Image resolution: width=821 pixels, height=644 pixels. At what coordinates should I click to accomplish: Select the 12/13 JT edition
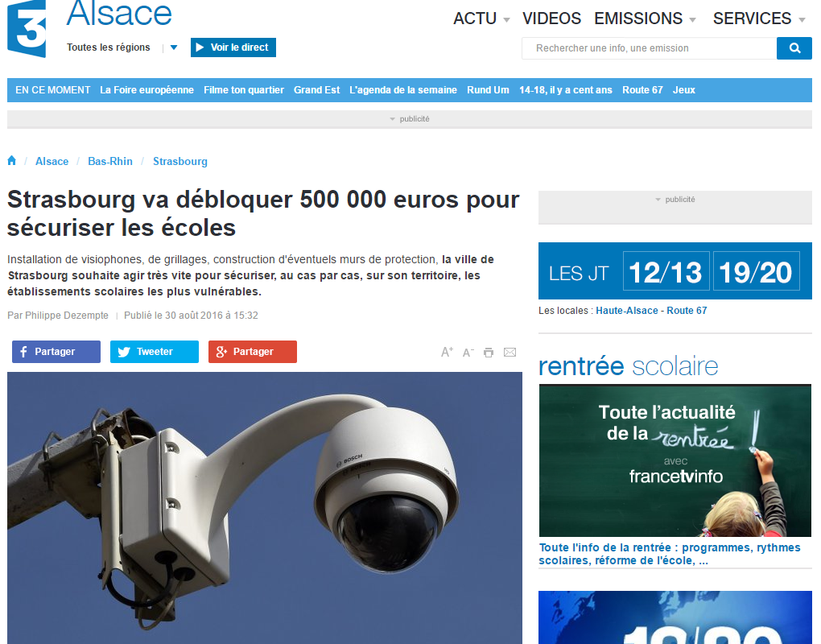click(666, 271)
